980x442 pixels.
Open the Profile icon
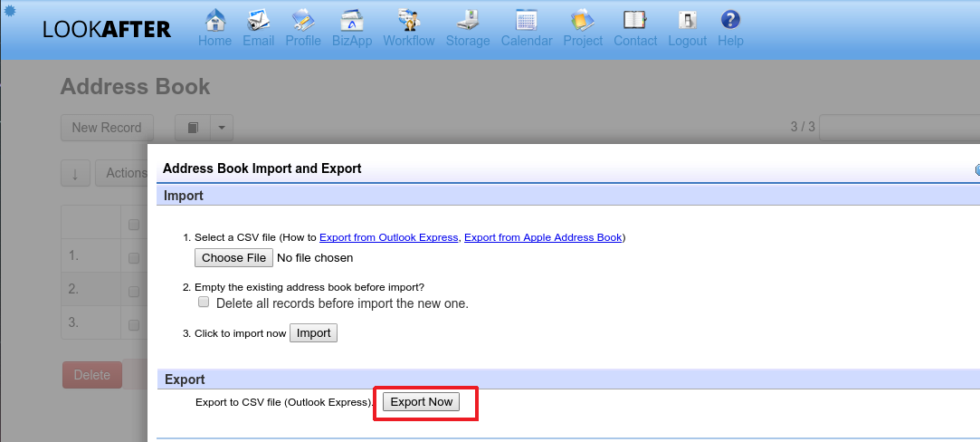(303, 21)
